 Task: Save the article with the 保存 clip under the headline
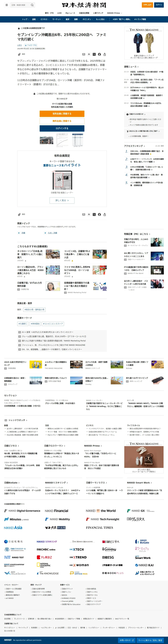pos(21,54)
